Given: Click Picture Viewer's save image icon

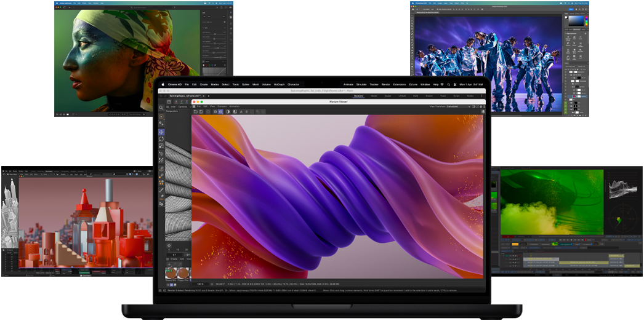Looking at the screenshot, I should (x=201, y=111).
